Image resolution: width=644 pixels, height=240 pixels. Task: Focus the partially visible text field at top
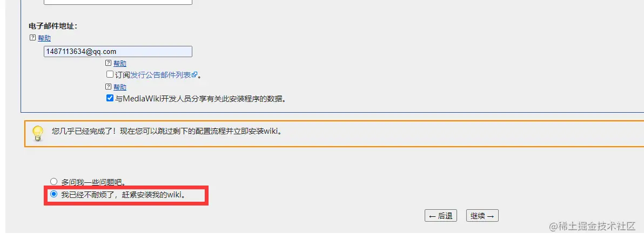click(x=118, y=2)
